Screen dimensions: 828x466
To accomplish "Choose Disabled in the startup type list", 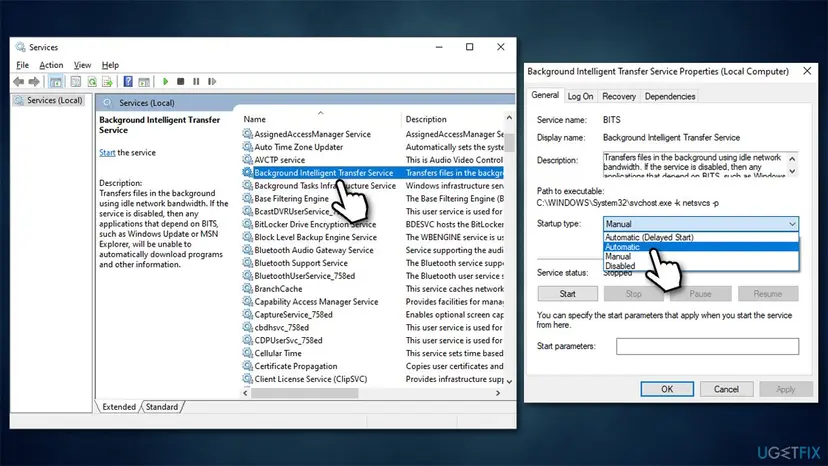I will 701,266.
